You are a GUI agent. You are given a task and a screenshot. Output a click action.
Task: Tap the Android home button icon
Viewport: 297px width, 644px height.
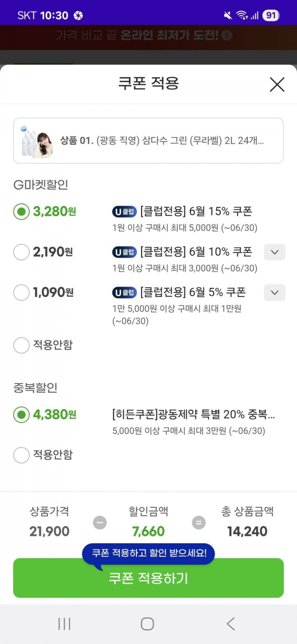click(x=147, y=624)
